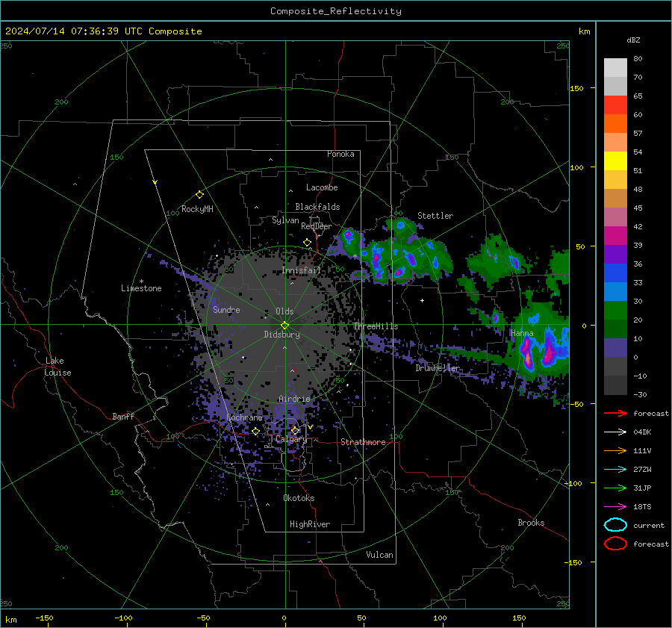Click the yellow diamond marker above Calgary

pos(295,430)
